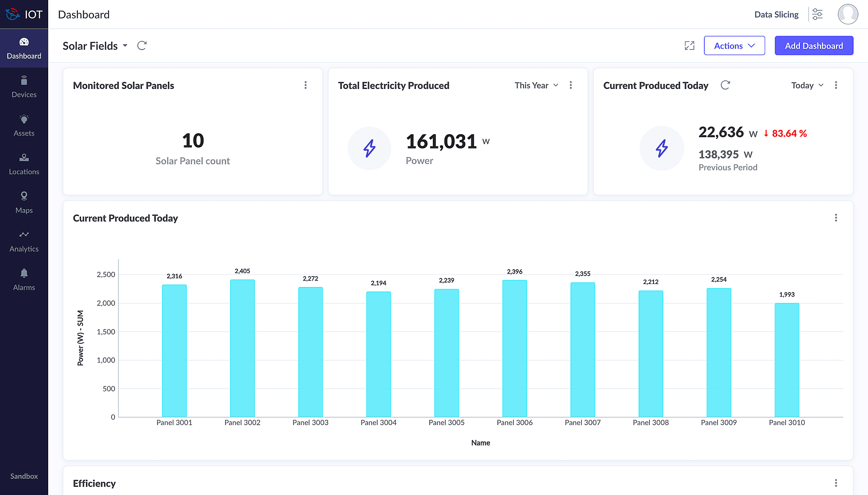Click the Sandbox link at sidebar bottom

[24, 476]
